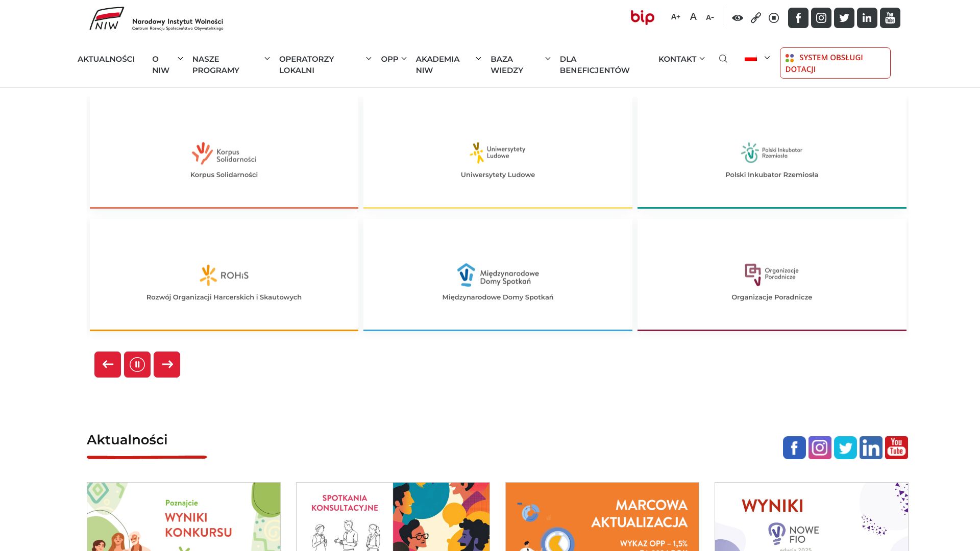Open System Obsługi Dotacji button
This screenshot has height=551, width=980.
click(835, 63)
